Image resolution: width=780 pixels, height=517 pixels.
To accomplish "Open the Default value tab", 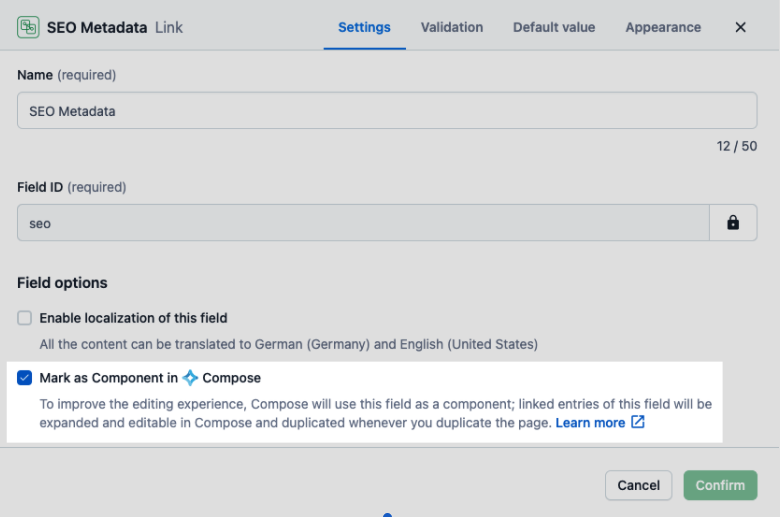I will (x=554, y=27).
